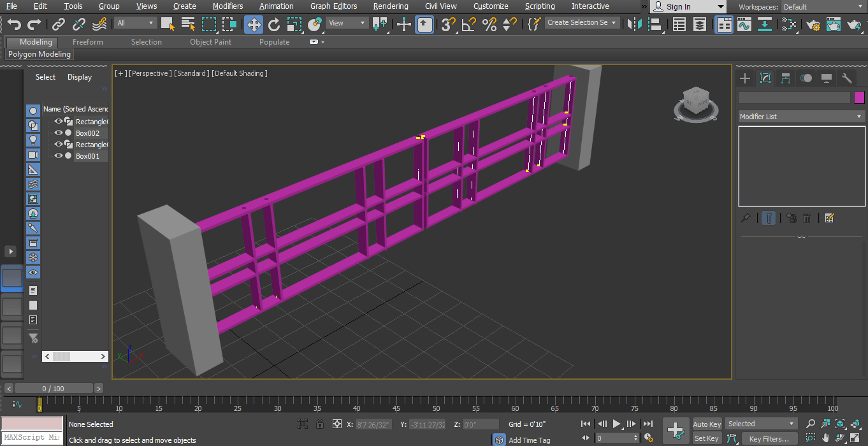Open the Rendering menu
The image size is (868, 446).
click(391, 6)
